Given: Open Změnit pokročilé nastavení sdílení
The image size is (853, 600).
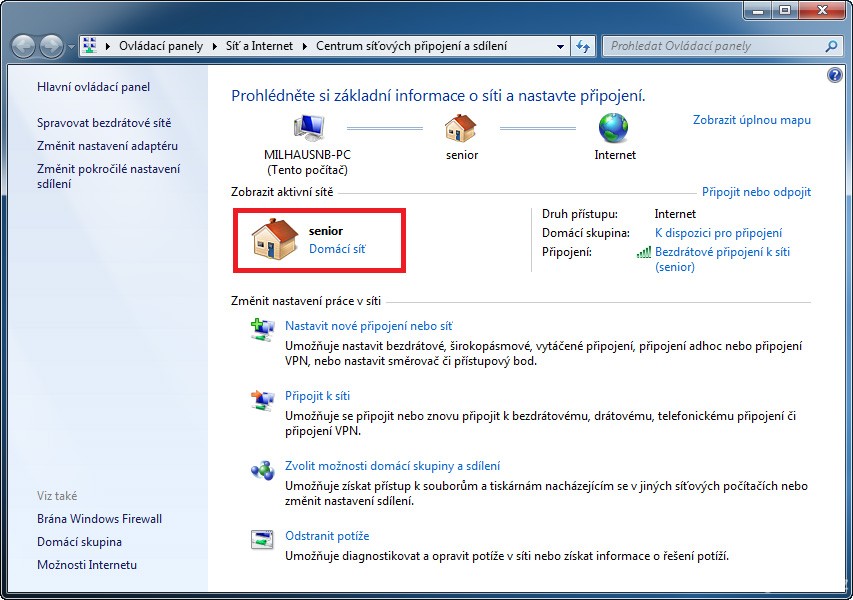Looking at the screenshot, I should click(x=108, y=176).
